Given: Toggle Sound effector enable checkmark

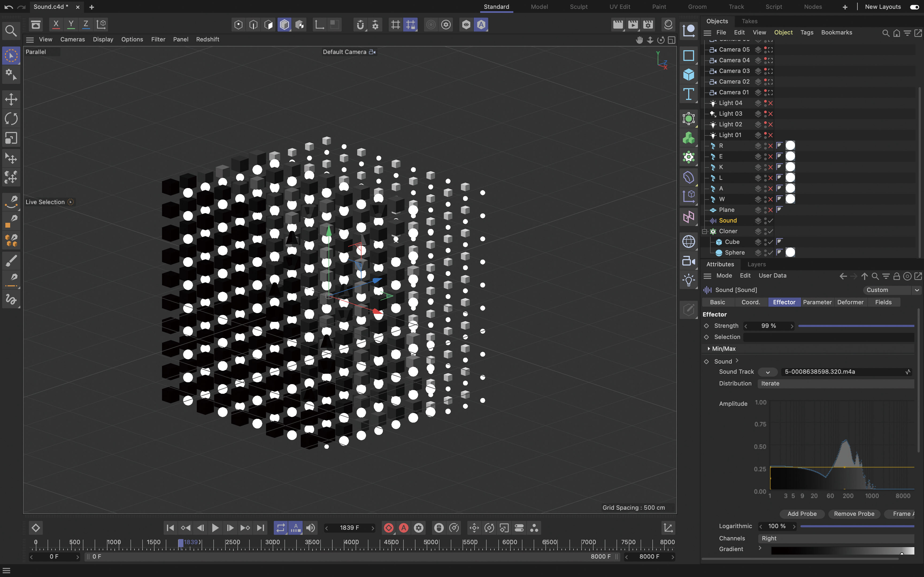Looking at the screenshot, I should click(x=771, y=221).
